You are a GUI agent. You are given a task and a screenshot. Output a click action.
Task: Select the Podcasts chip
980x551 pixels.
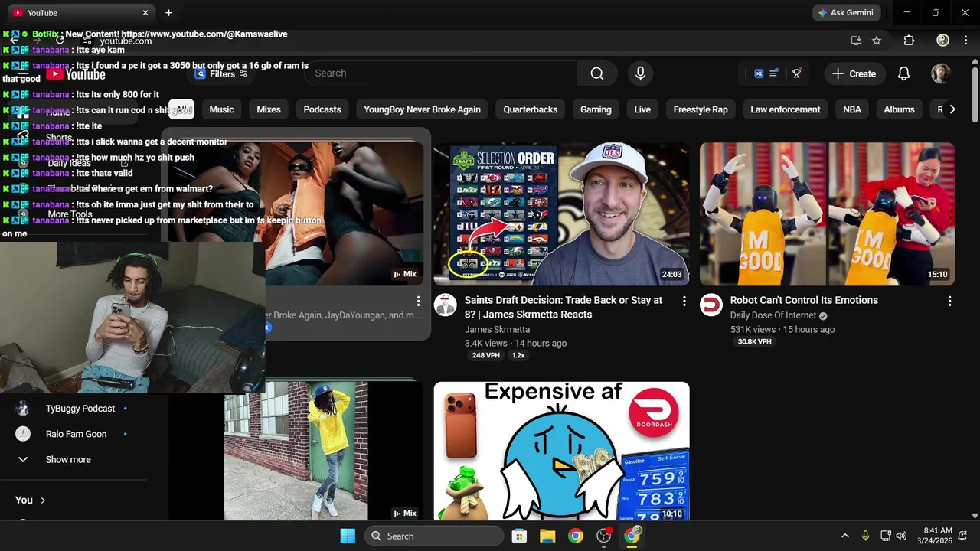[x=322, y=109]
